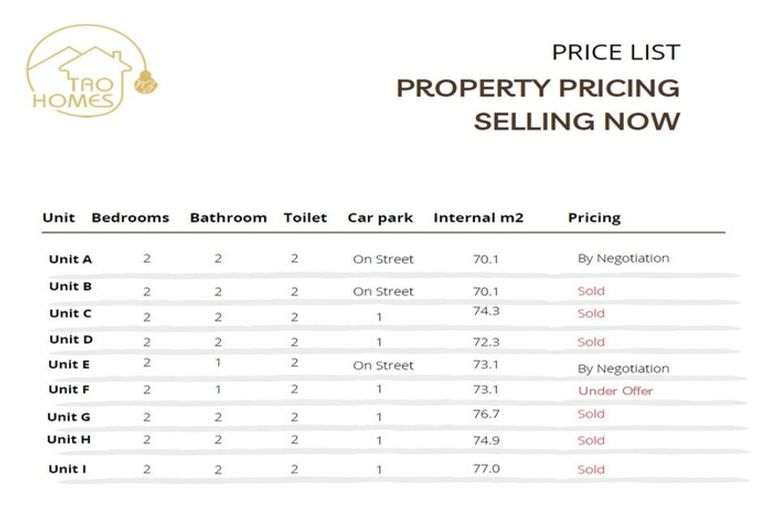The image size is (768, 512).
Task: Click Unit B's Sold status
Action: (591, 291)
